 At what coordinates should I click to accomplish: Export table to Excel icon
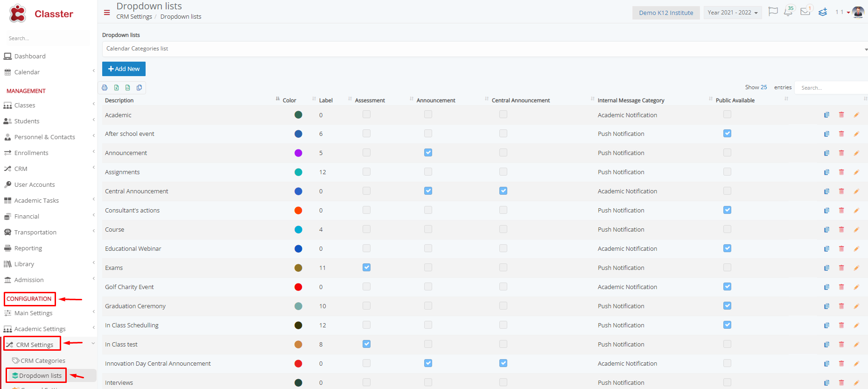coord(116,87)
